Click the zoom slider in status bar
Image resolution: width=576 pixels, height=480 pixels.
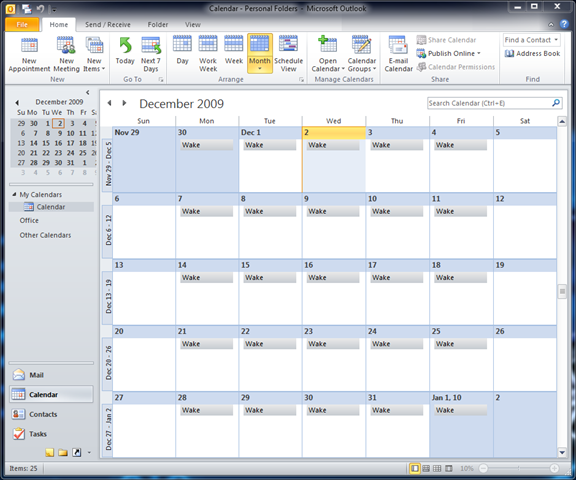[519, 468]
